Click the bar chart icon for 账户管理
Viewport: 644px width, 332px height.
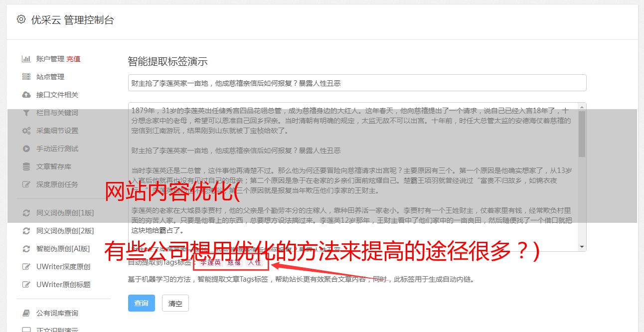click(x=26, y=59)
